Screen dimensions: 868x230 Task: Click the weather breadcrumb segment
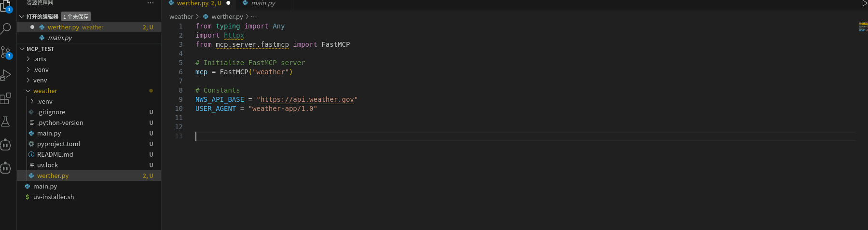(x=181, y=16)
